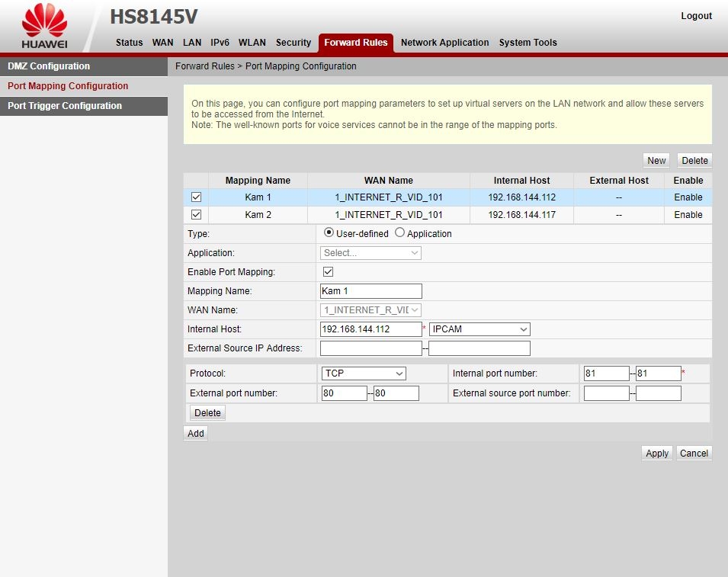This screenshot has width=728, height=577.
Task: Click the Mapping Name column header
Action: pos(258,181)
